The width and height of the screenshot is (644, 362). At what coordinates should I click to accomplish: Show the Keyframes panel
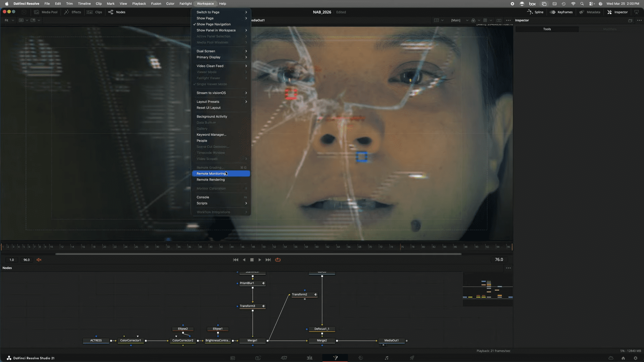tap(561, 12)
